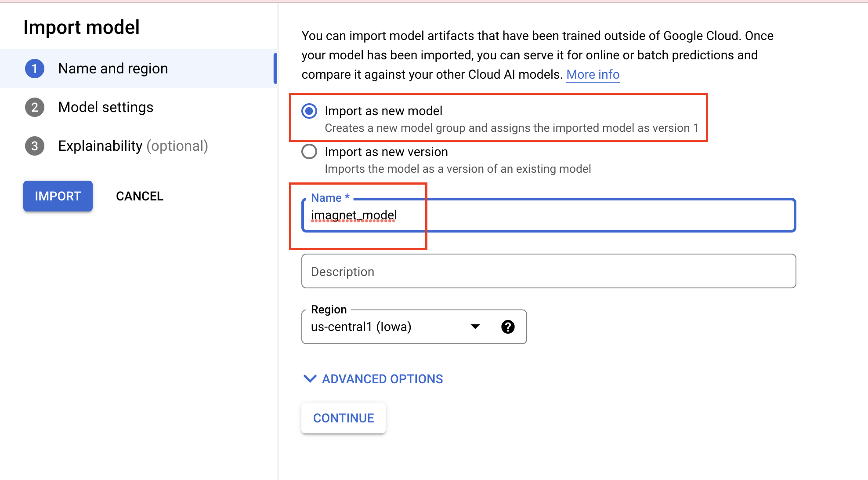The height and width of the screenshot is (480, 868).
Task: Select 'Import as new model' radio button
Action: coord(309,109)
